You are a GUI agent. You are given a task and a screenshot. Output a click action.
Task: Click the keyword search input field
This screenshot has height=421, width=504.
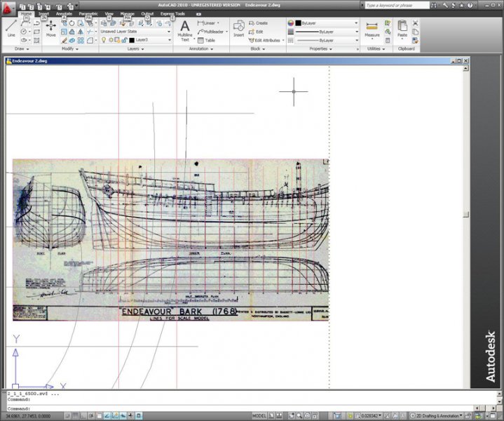397,5
